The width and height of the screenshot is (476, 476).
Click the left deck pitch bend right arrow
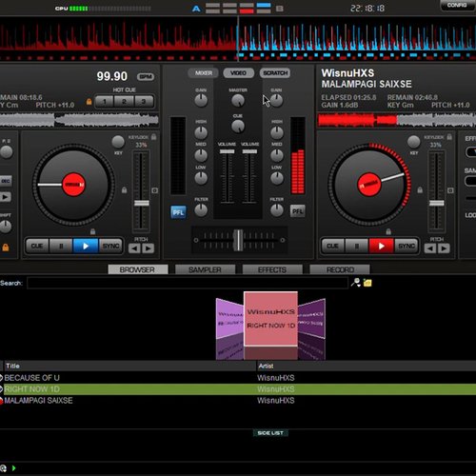point(149,248)
